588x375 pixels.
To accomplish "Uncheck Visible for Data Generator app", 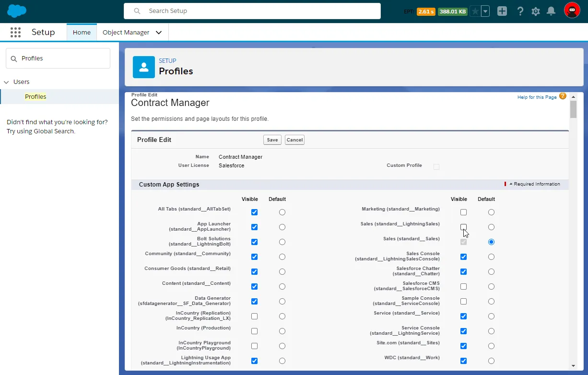I will pos(254,301).
